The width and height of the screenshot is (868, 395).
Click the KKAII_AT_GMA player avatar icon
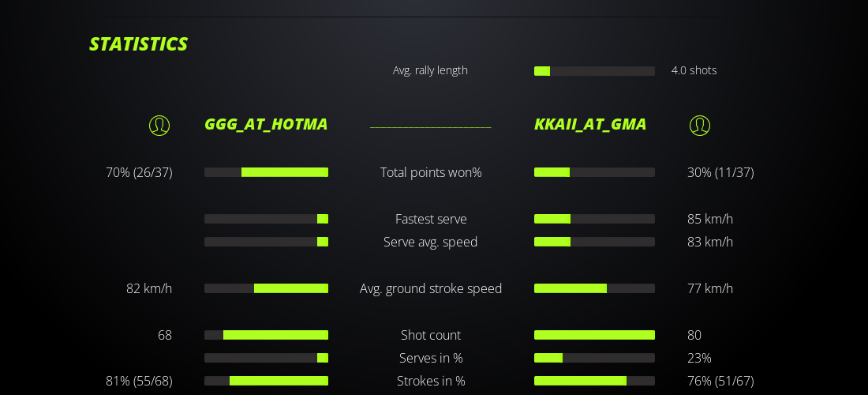pyautogui.click(x=700, y=125)
